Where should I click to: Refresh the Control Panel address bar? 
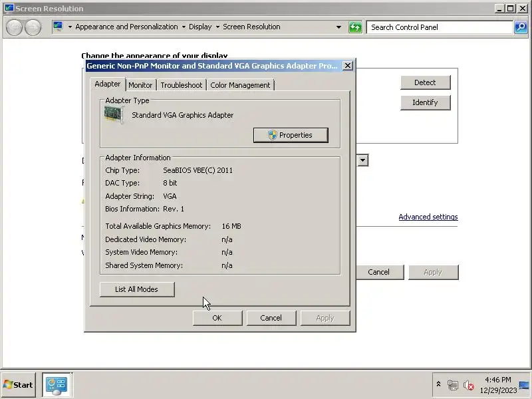point(355,27)
